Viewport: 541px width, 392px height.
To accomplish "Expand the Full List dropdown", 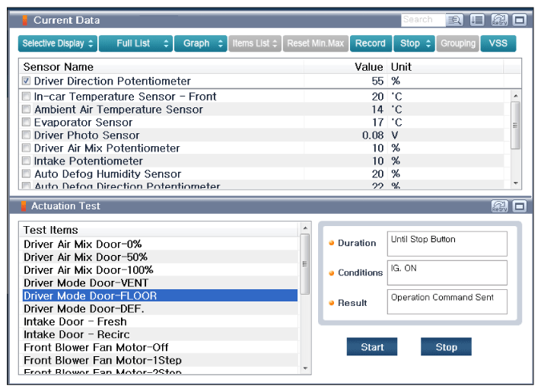I will click(136, 43).
